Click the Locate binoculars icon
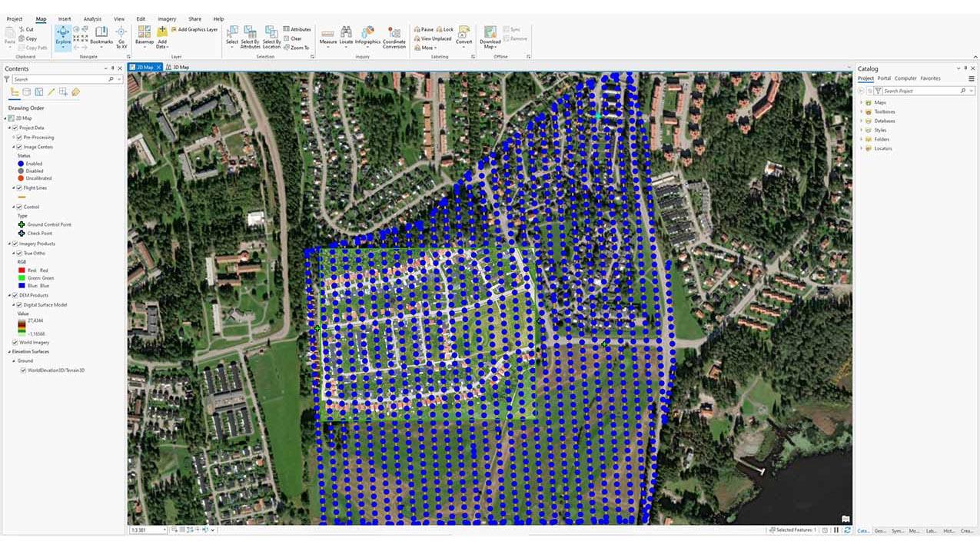980x551 pixels. 347,33
